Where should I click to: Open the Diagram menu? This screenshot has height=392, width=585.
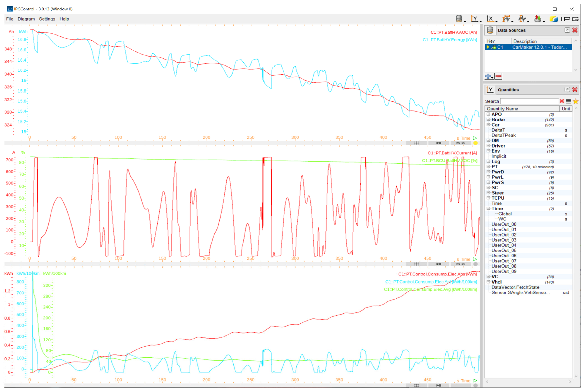26,19
